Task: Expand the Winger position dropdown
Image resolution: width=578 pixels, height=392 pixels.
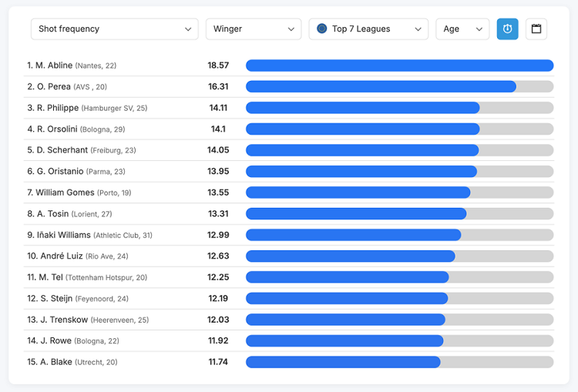Action: pos(253,28)
